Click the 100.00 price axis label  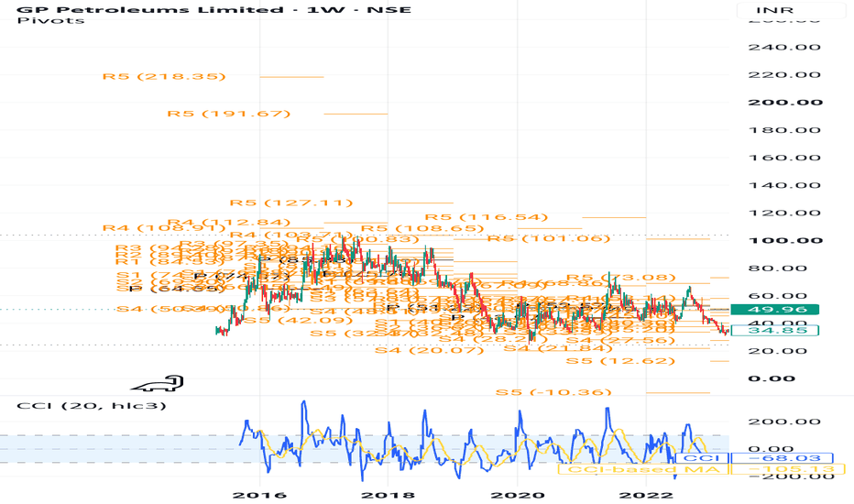coord(785,240)
